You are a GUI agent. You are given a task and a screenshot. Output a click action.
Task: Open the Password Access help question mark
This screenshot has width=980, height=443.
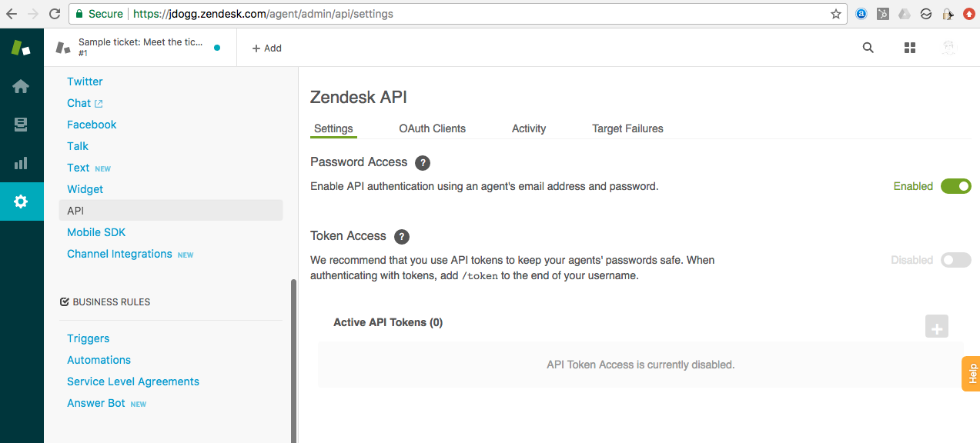pos(422,162)
